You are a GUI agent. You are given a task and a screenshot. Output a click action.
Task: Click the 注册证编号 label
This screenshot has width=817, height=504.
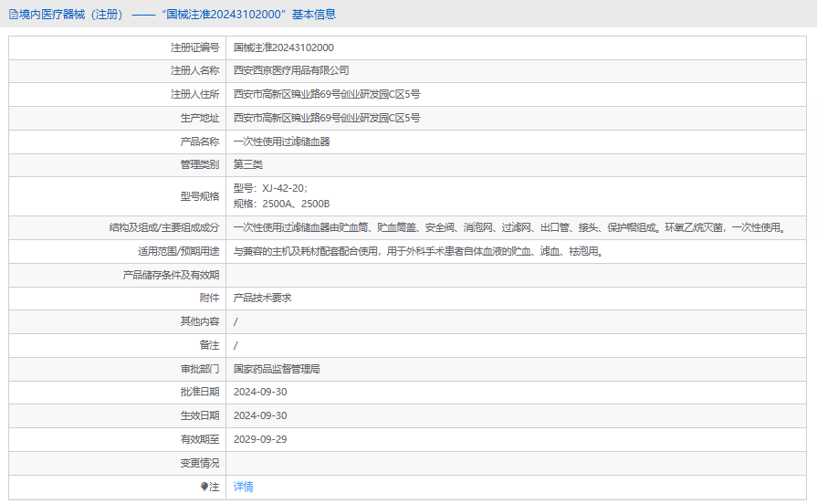click(x=194, y=47)
